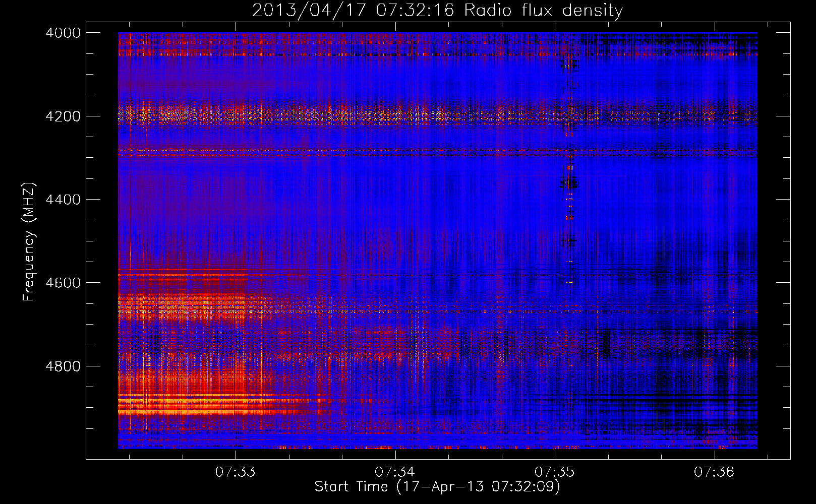Click the 4600 frequency axis label
The height and width of the screenshot is (504, 816).
pos(63,283)
